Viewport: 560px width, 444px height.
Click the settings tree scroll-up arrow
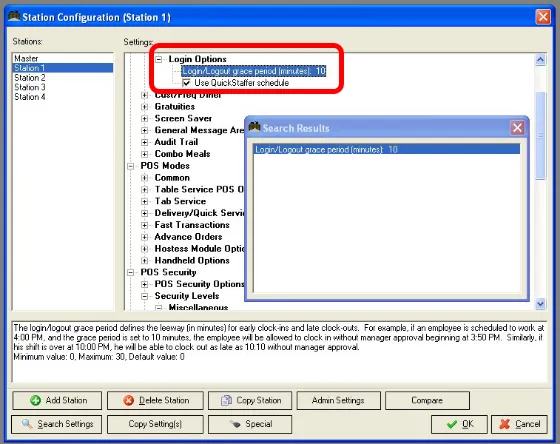coord(540,59)
